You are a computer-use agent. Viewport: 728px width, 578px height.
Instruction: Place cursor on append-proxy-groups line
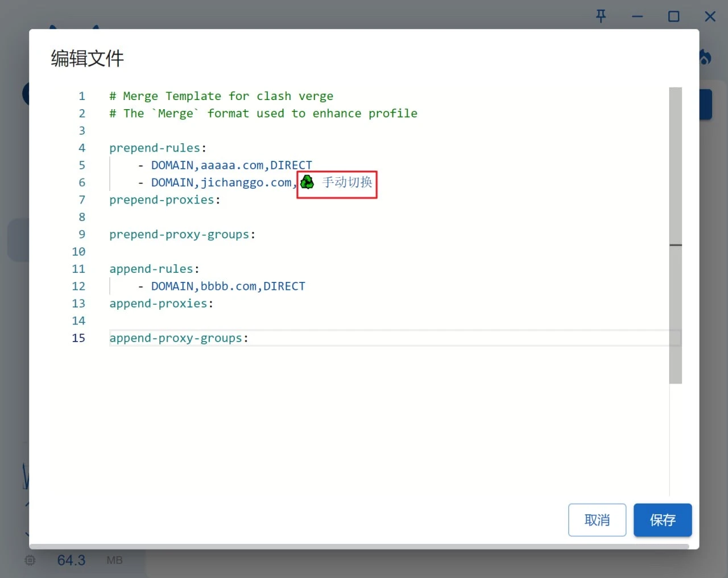click(x=179, y=338)
